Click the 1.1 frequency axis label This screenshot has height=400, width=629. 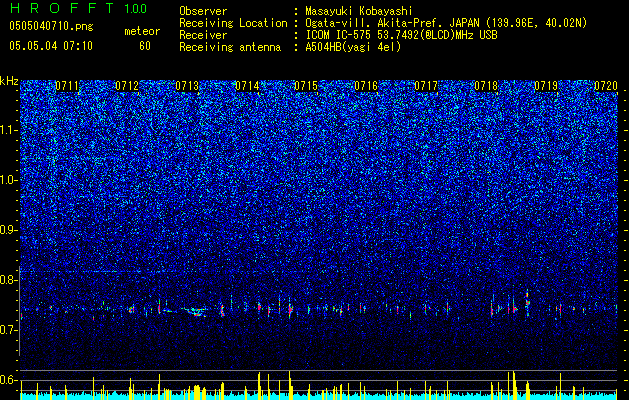[x=9, y=130]
